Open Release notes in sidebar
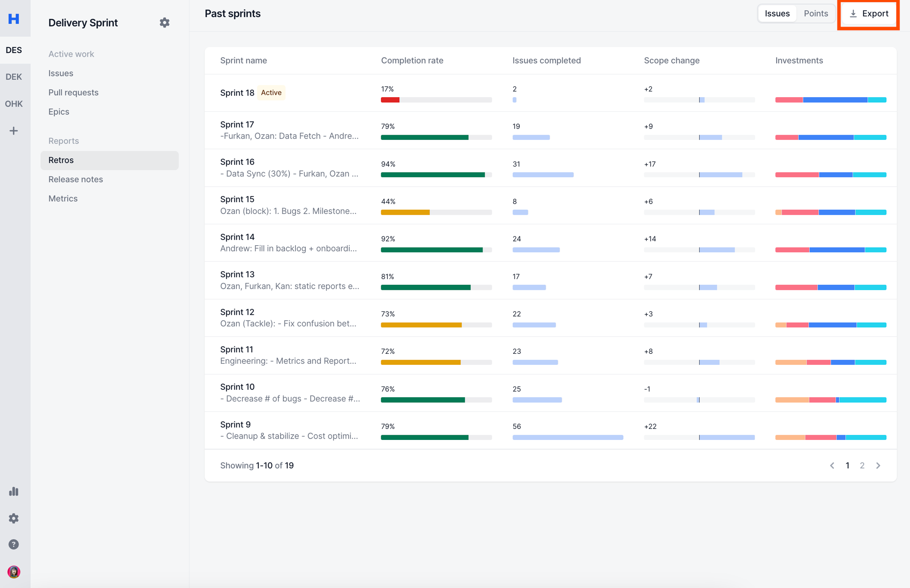This screenshot has width=910, height=588. pyautogui.click(x=75, y=179)
